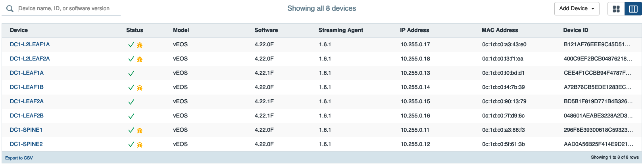Click Export to CSV link
This screenshot has width=644, height=165.
coord(19,158)
